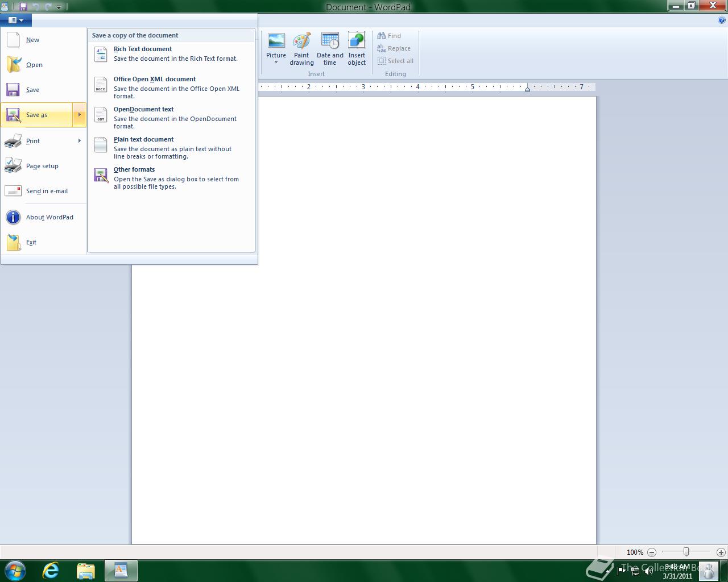Image resolution: width=728 pixels, height=582 pixels.
Task: Choose Send in e-mail
Action: [43, 191]
